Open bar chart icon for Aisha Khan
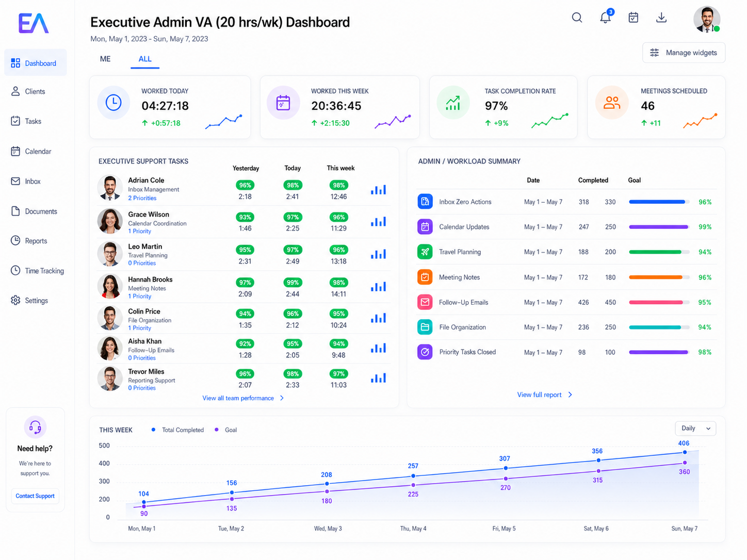Screen dimensions: 747x560 pos(378,348)
